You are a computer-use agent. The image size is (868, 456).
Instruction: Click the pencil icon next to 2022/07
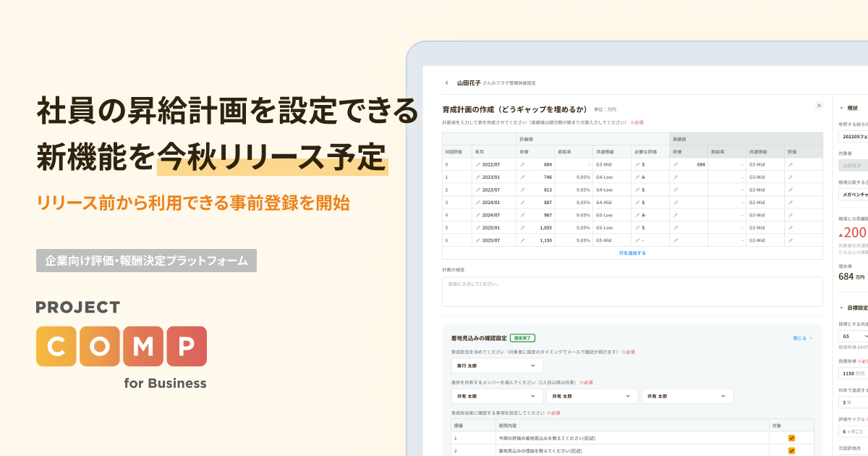tap(478, 165)
